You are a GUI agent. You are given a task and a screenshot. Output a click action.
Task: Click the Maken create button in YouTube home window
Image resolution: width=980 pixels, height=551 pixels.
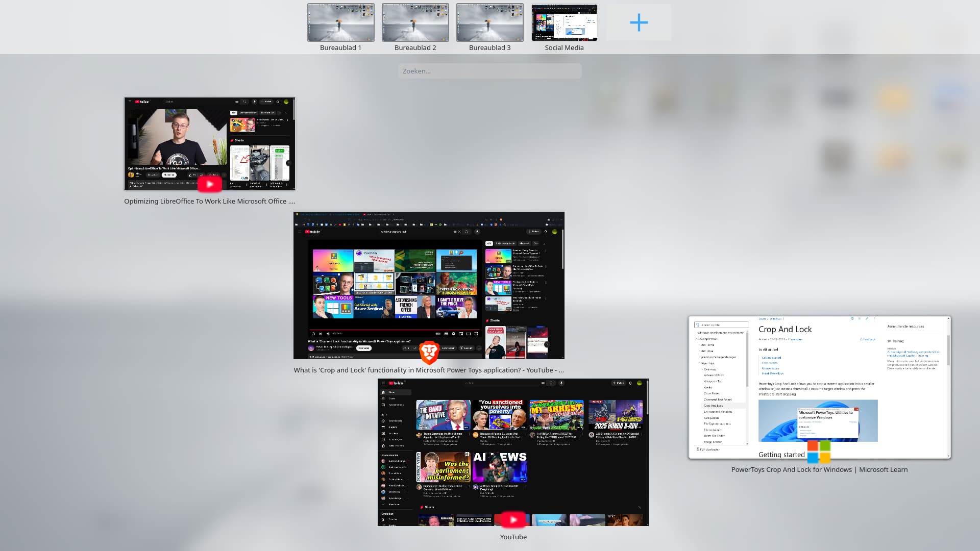coord(618,383)
